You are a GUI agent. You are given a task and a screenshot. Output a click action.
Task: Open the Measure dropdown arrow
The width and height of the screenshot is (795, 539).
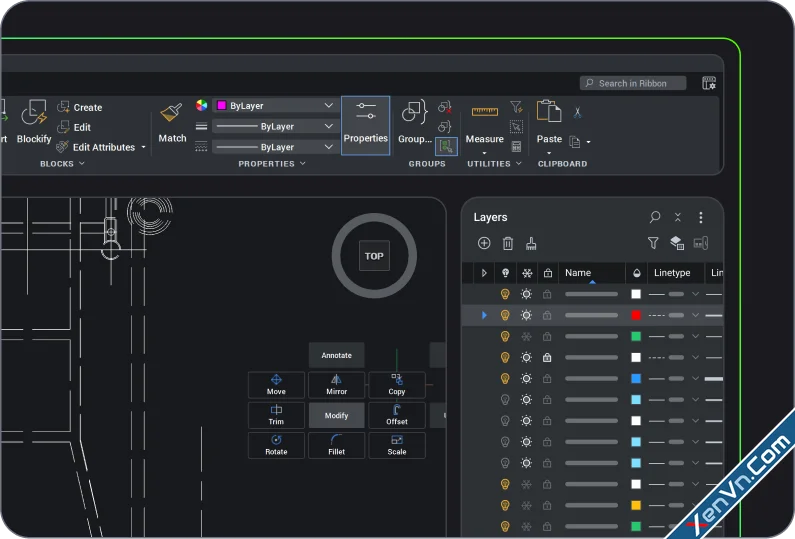[484, 153]
